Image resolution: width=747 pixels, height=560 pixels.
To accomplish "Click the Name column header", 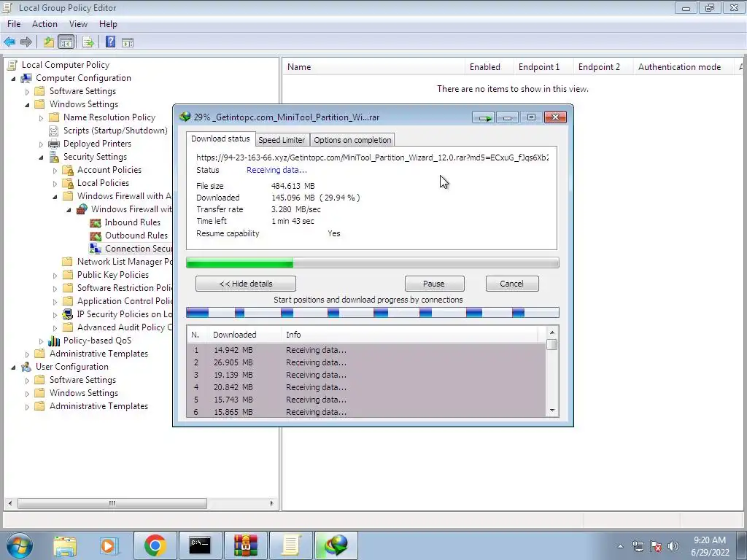I will click(x=373, y=67).
